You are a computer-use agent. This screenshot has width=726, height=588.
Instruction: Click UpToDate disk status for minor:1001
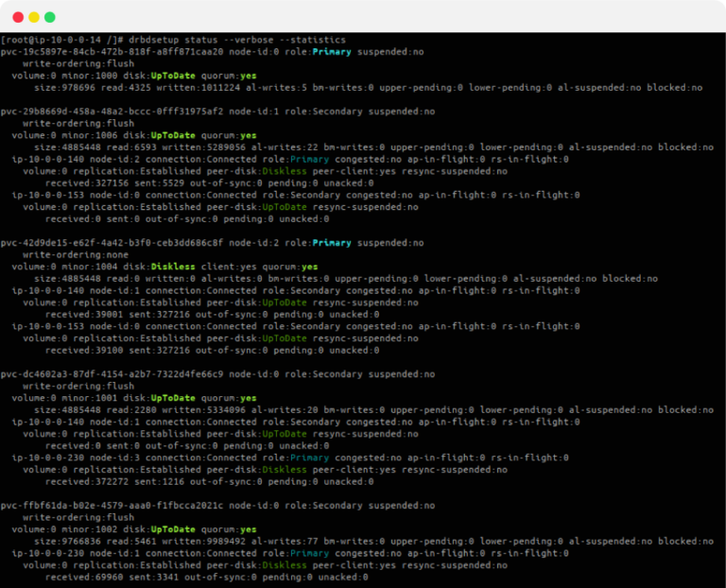(x=173, y=398)
